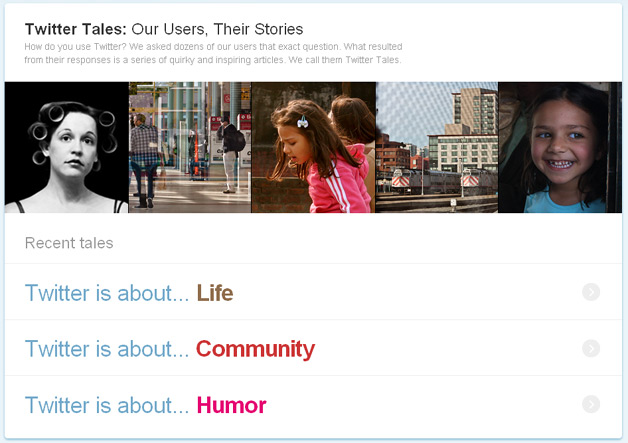Screen dimensions: 628x443
Task: Click the 'Recent tales' section heading
Action: [69, 243]
